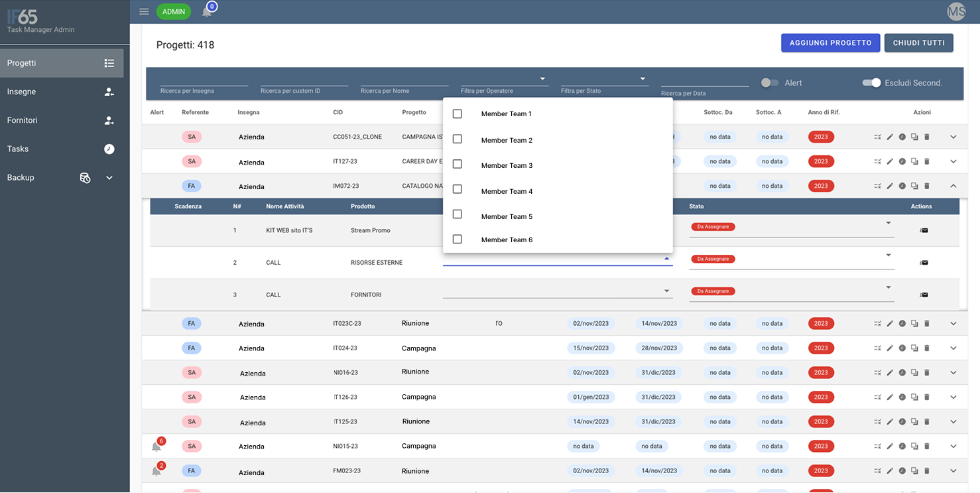Click the AGGIUNGI PROGETTO button

(830, 42)
